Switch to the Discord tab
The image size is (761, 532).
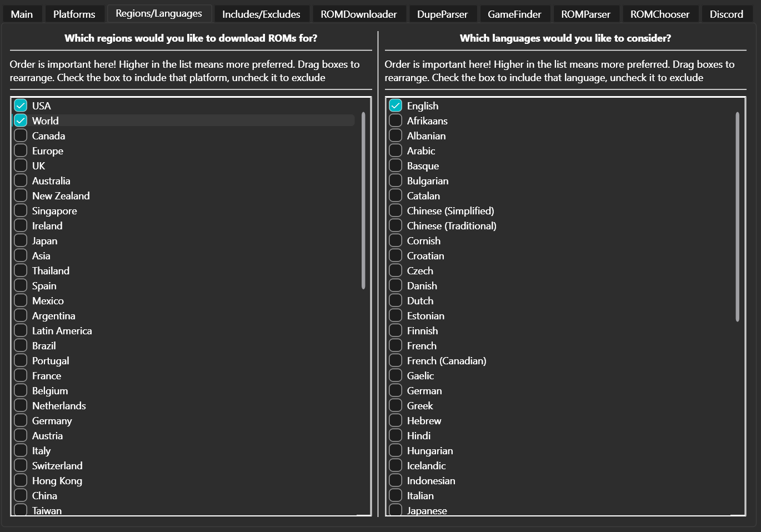726,14
